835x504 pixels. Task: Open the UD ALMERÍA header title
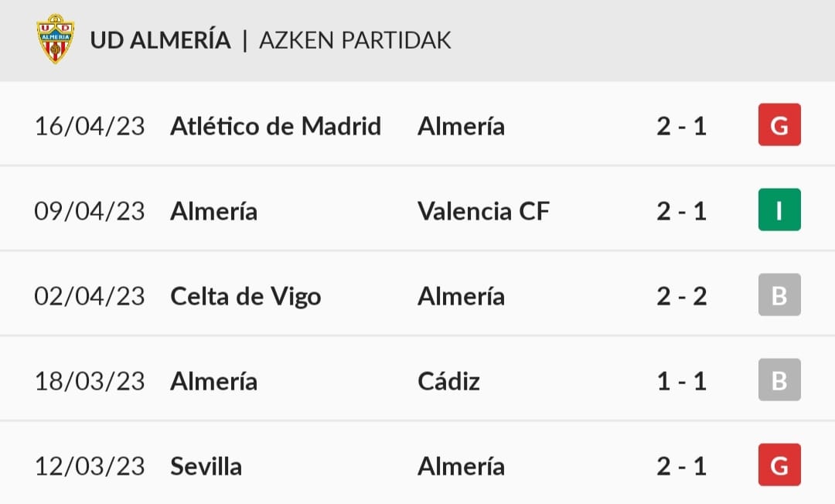(160, 40)
